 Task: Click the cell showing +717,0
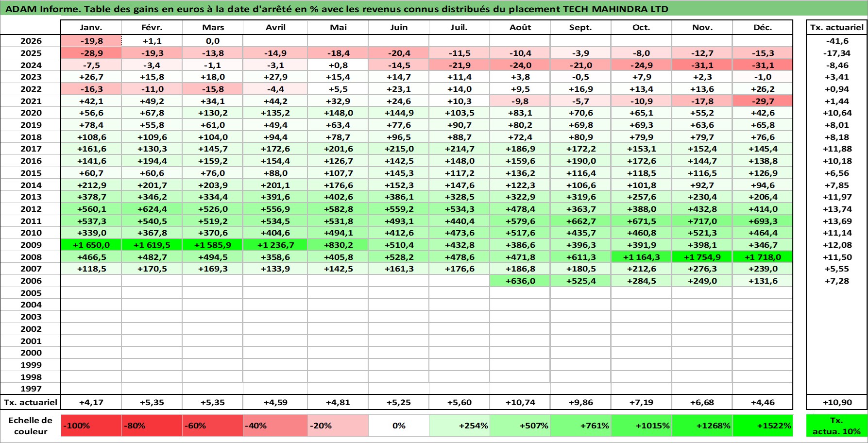(702, 221)
